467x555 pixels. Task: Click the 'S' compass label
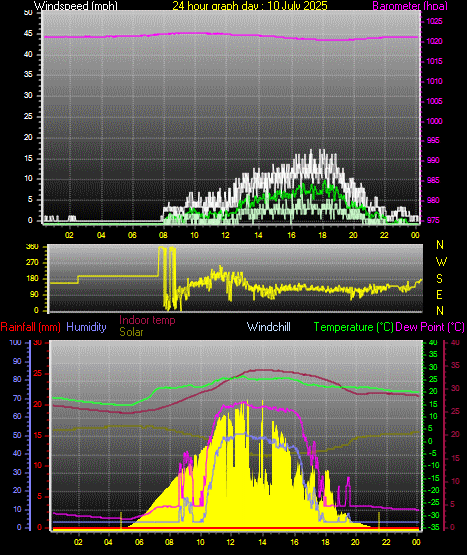[x=439, y=279]
